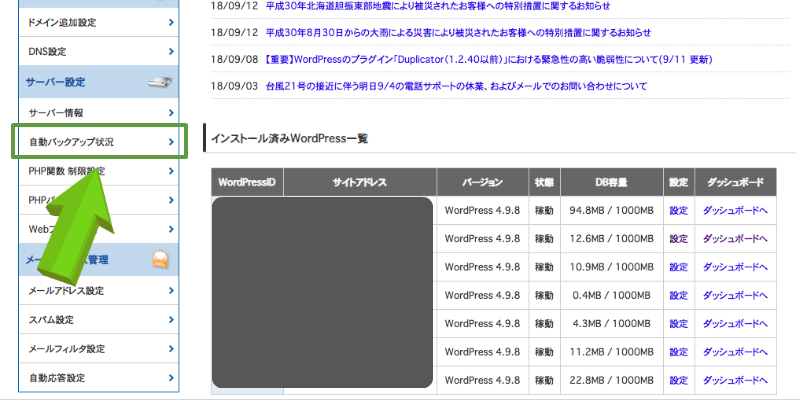The image size is (800, 400).
Task: Open ドメイン追加設定 in the sidebar
Action: tap(98, 22)
